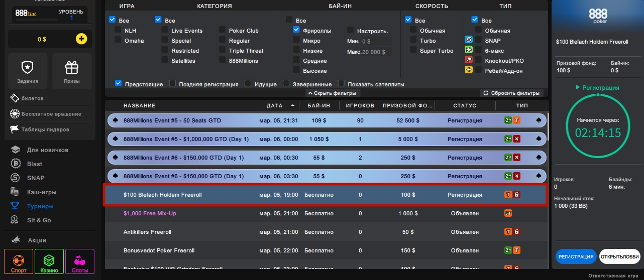Open the SNAP section in sidebar
Screen dimensions: 644x280
(28, 178)
